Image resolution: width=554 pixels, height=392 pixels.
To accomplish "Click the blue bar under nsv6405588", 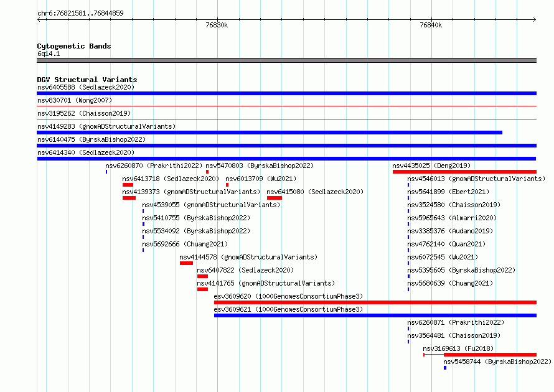I will (x=286, y=93).
